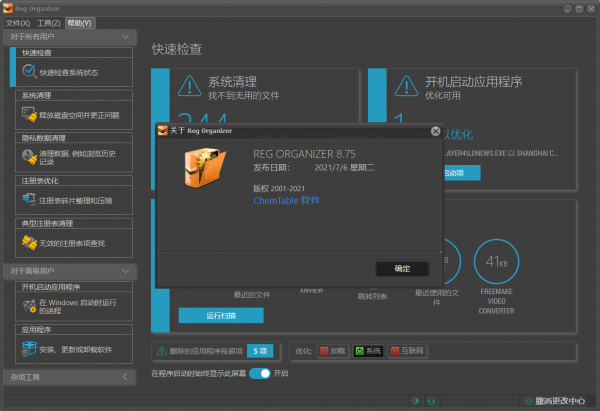The image size is (600, 411).
Task: Click the first green status bar icon
Action: pyautogui.click(x=415, y=401)
